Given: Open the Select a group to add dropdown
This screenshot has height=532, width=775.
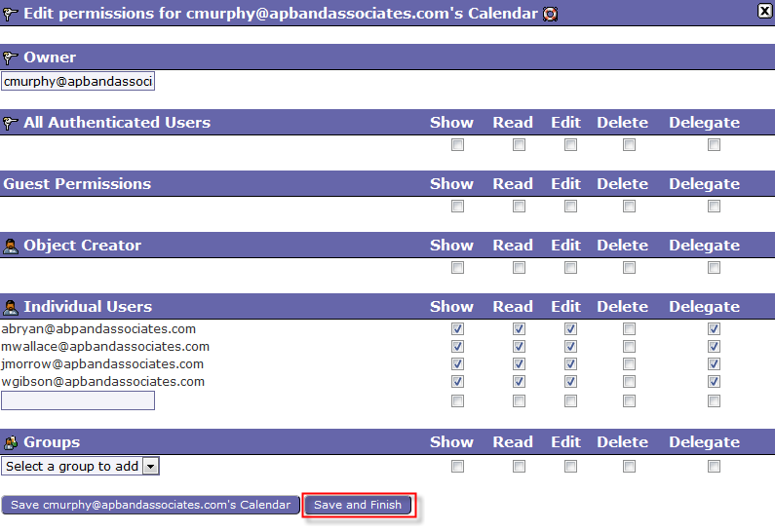Looking at the screenshot, I should (80, 467).
